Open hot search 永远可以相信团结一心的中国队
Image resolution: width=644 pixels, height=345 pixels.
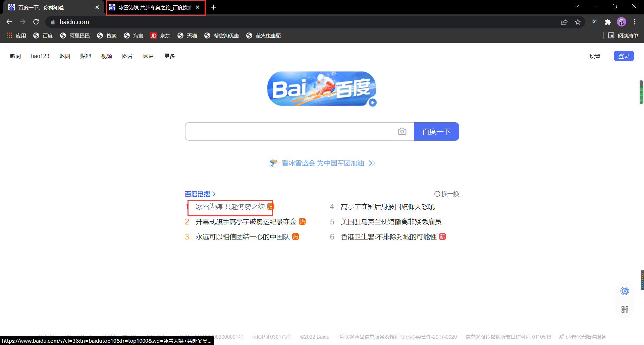(243, 237)
